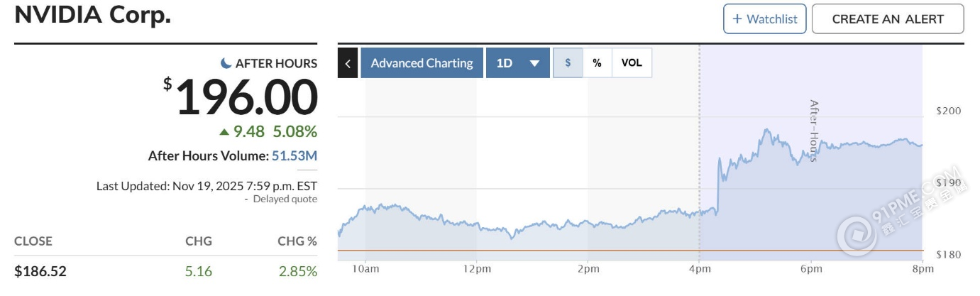Viewport: 980px width, 296px height.
Task: Click the 8pm time axis label
Action: coord(922,269)
